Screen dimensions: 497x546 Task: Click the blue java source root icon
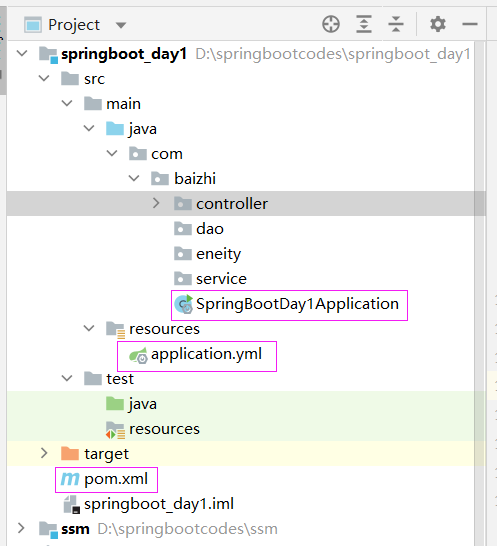(x=115, y=128)
